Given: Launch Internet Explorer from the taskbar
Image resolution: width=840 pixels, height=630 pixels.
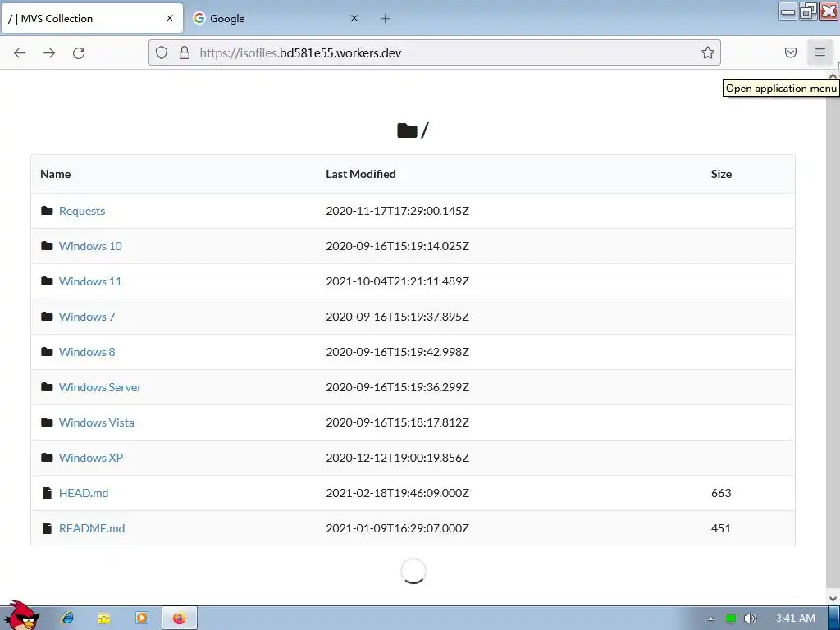Looking at the screenshot, I should 67,619.
